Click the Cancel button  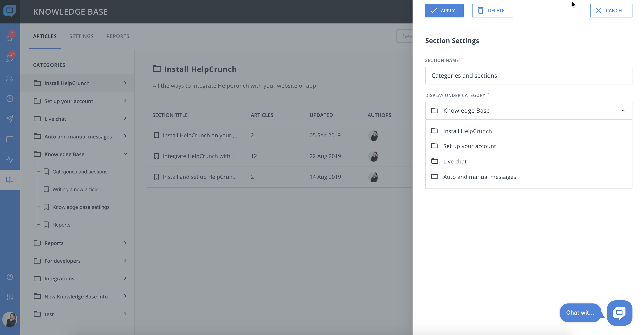(x=611, y=11)
